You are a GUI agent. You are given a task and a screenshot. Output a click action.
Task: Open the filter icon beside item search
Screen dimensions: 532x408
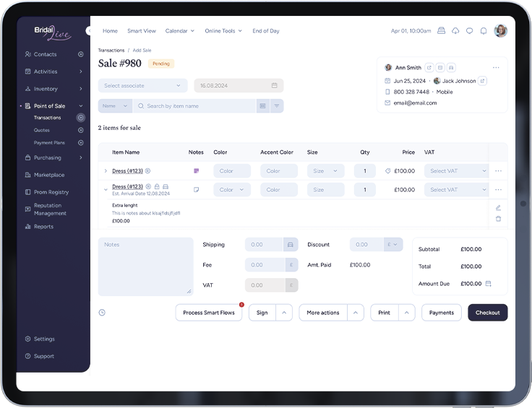277,106
